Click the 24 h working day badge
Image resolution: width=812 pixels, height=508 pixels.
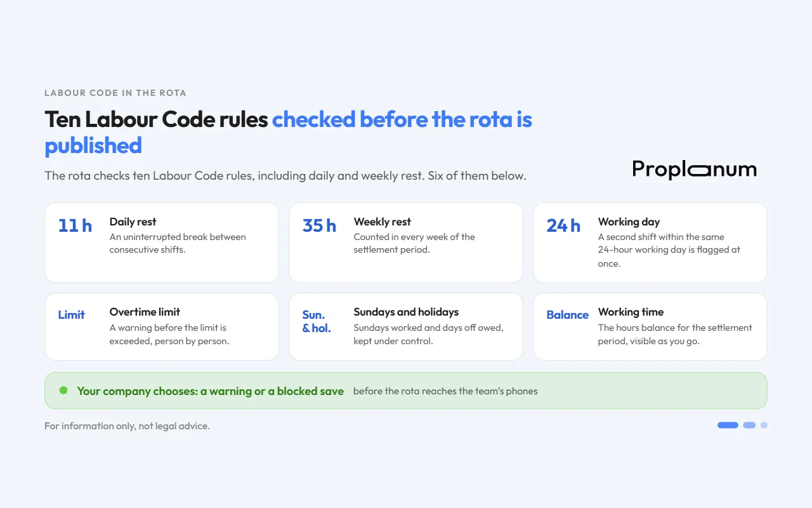coord(563,225)
